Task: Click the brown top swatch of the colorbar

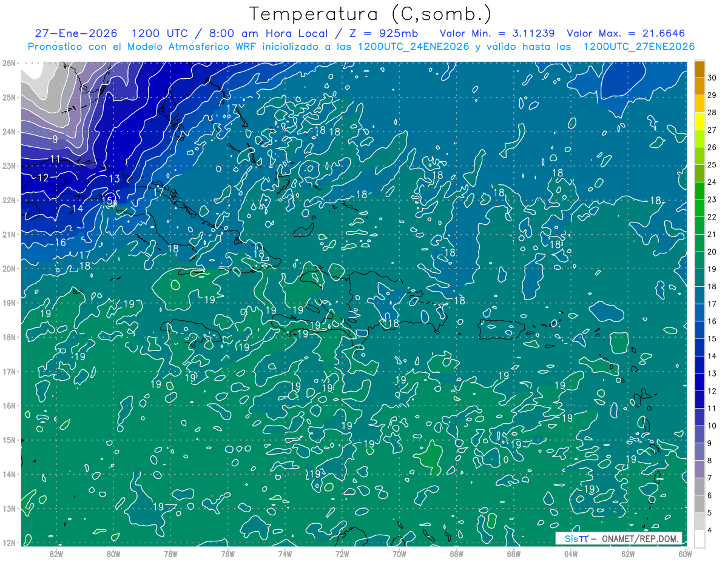Action: [699, 69]
